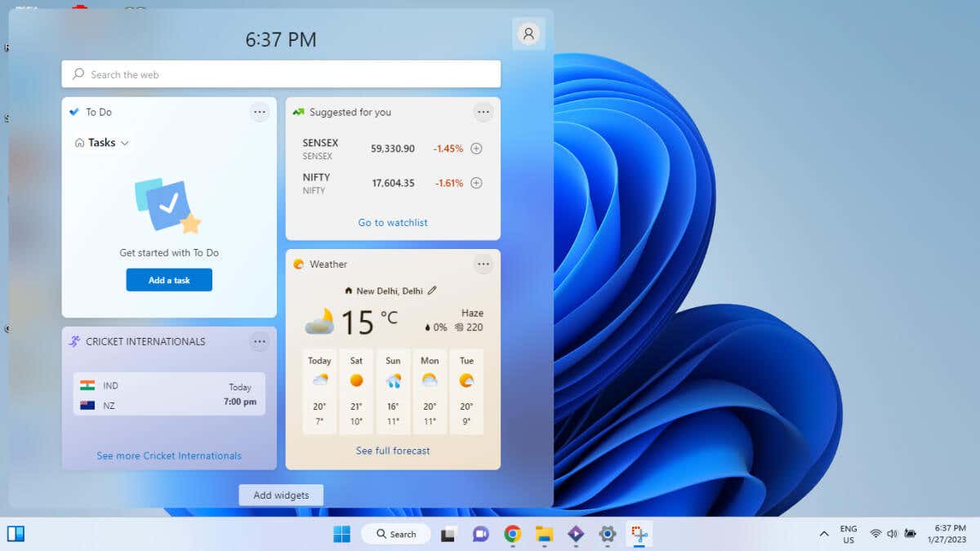Click the Add a task button
Image resolution: width=980 pixels, height=551 pixels.
pos(169,279)
